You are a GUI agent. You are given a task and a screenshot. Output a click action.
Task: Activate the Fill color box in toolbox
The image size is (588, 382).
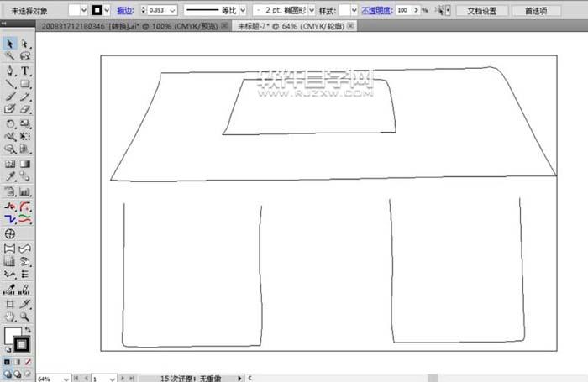11,334
